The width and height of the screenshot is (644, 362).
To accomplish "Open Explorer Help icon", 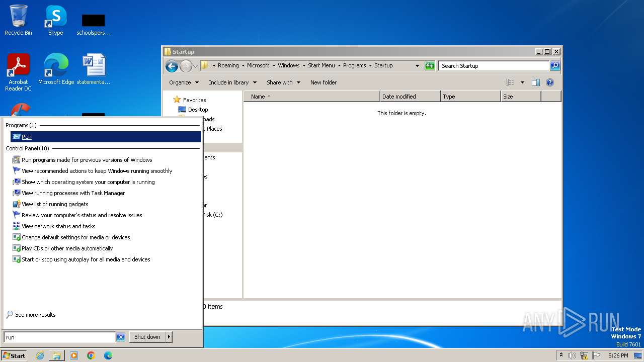I will (x=550, y=82).
